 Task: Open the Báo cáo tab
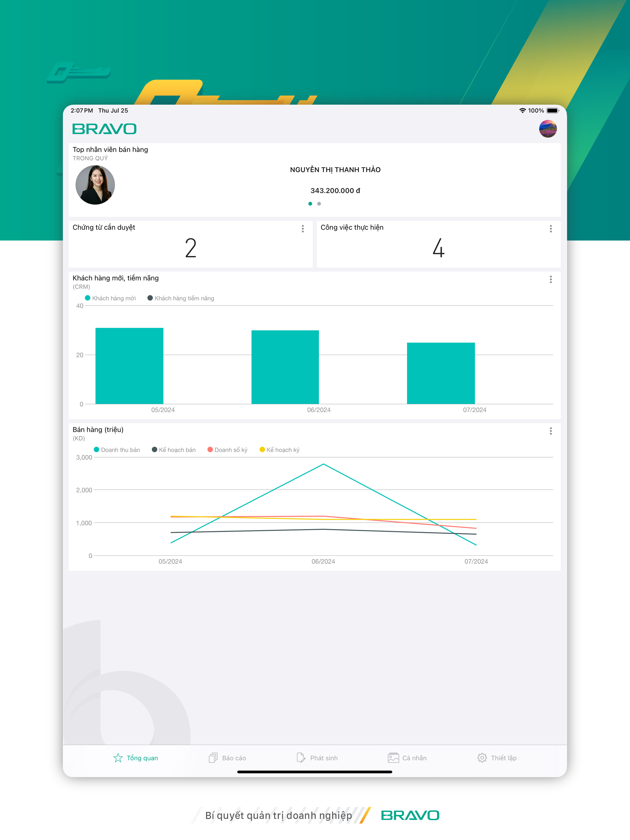pyautogui.click(x=227, y=758)
